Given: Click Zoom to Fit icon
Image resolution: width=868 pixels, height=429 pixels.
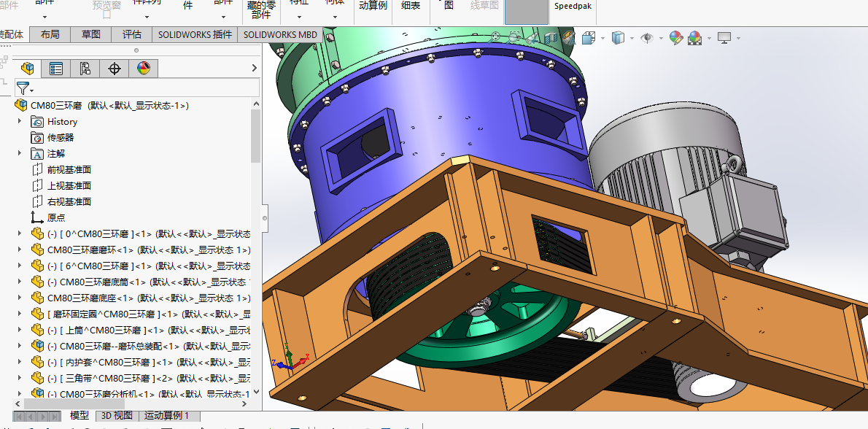Looking at the screenshot, I should [495, 38].
